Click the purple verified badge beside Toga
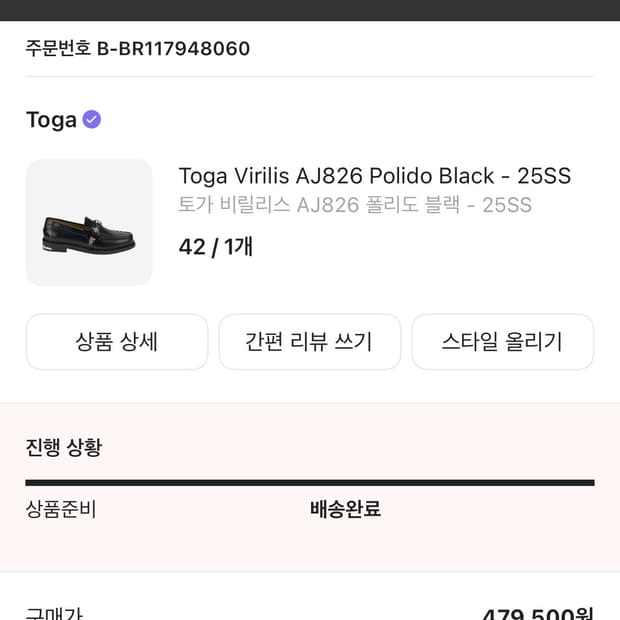This screenshot has width=620, height=620. click(92, 120)
